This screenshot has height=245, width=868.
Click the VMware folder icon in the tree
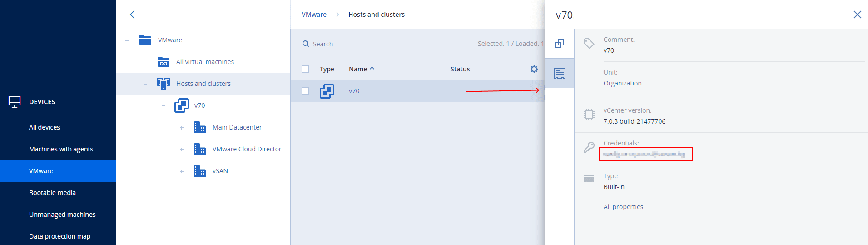145,40
